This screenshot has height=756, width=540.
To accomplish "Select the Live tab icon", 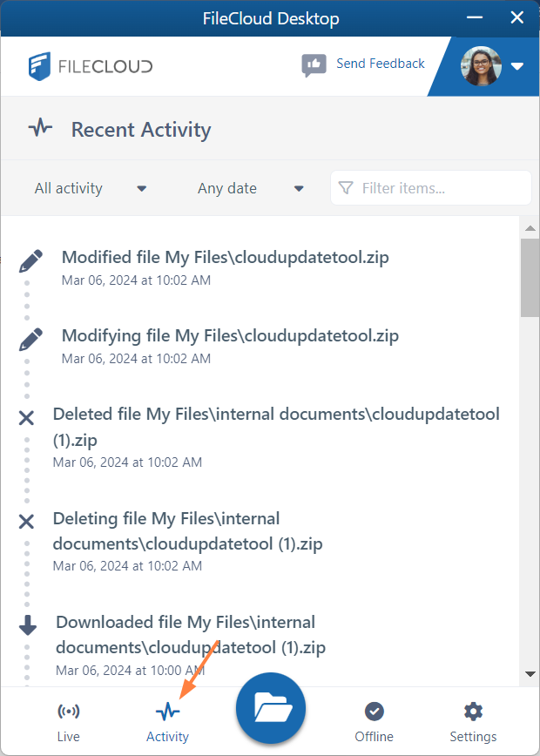I will click(x=68, y=710).
